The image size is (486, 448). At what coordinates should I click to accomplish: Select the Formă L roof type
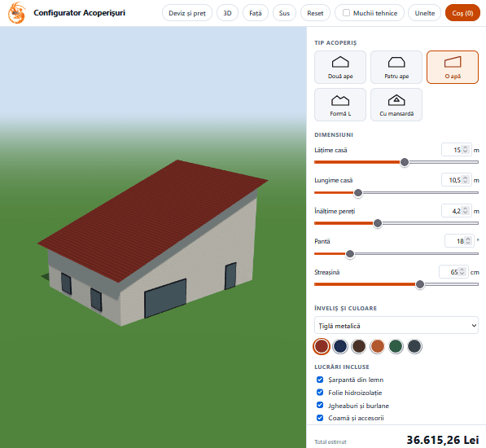[340, 104]
